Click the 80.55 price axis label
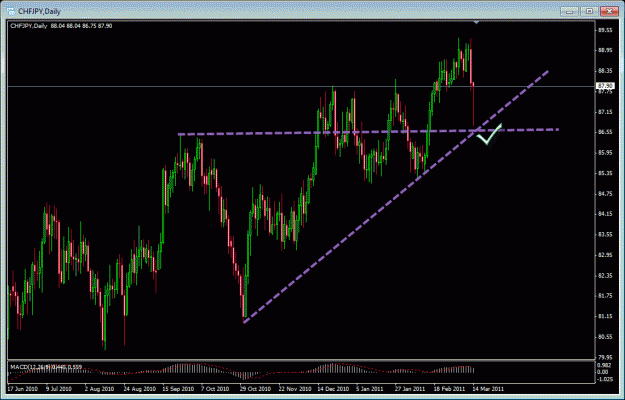Screen dimensions: 625x400 pos(605,337)
